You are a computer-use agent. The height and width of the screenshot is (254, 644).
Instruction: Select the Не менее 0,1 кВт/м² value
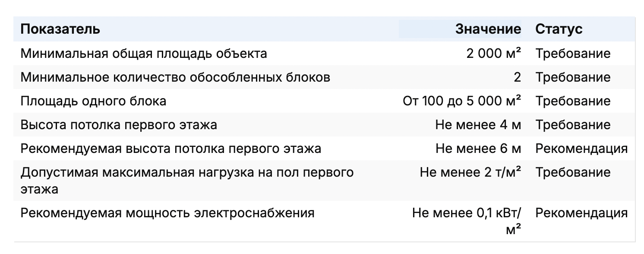click(x=467, y=221)
